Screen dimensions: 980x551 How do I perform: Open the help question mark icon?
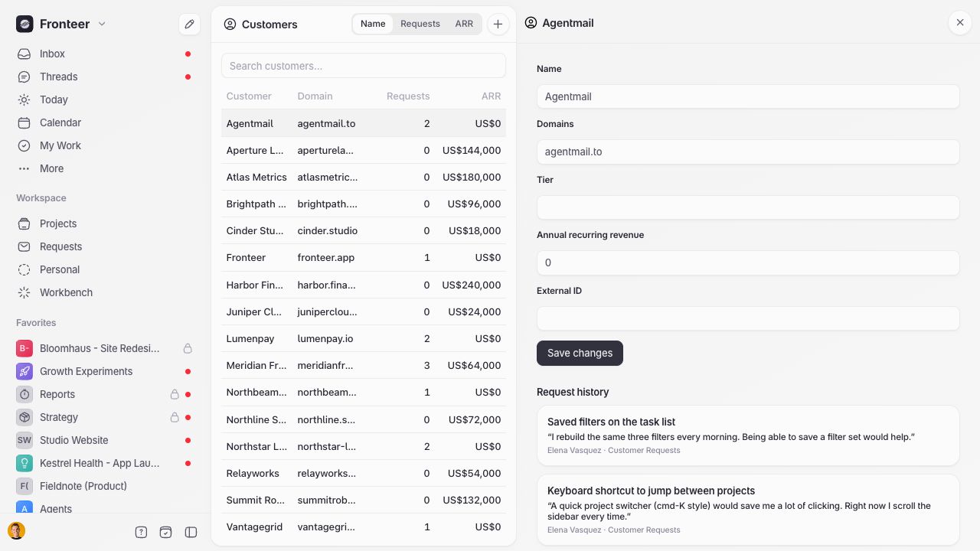(141, 532)
